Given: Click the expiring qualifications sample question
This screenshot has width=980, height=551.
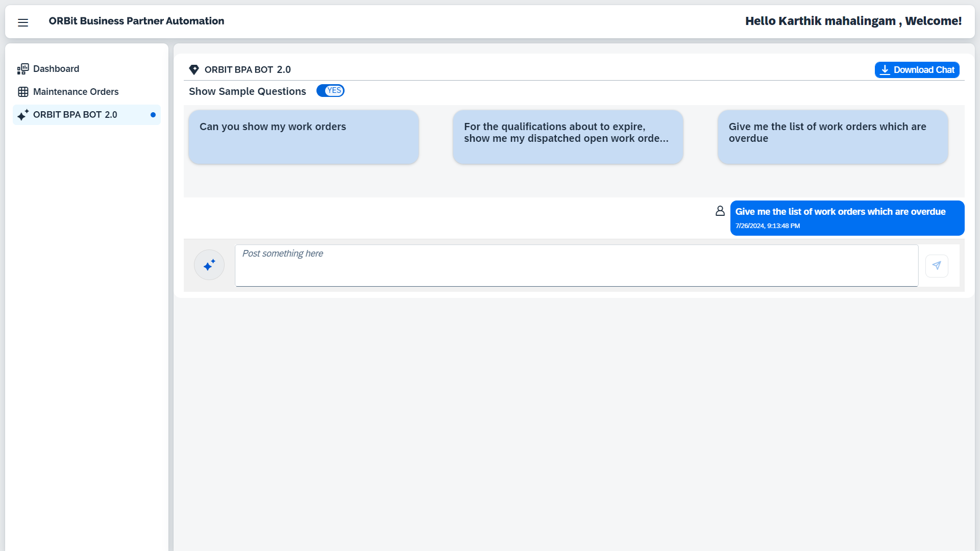Looking at the screenshot, I should [568, 137].
